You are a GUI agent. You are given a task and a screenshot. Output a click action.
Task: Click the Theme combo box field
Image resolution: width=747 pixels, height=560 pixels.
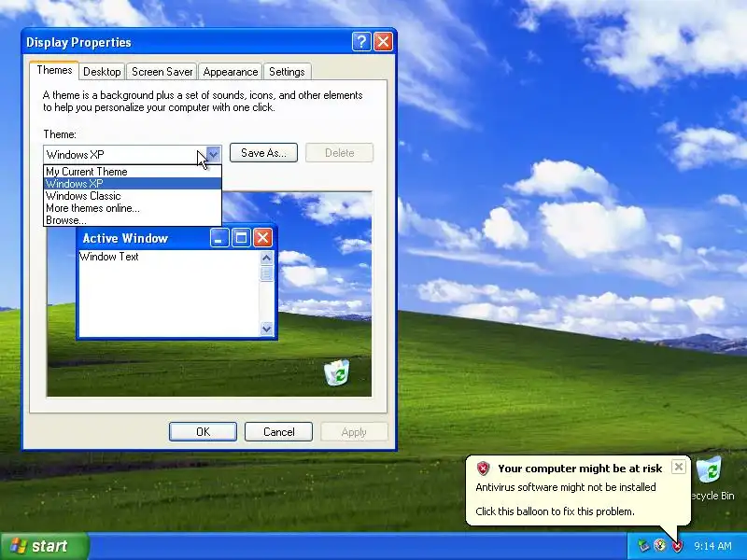tap(133, 154)
